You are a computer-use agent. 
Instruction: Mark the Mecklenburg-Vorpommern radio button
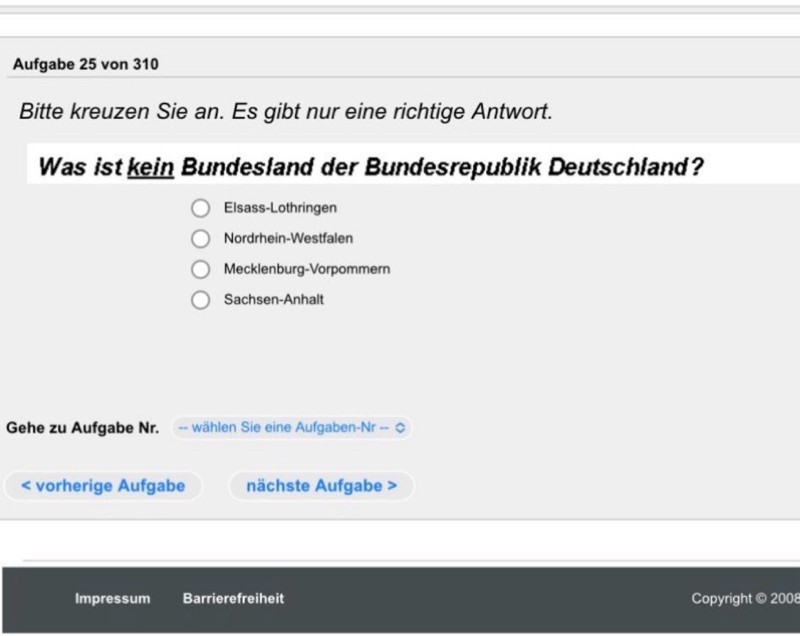click(201, 270)
